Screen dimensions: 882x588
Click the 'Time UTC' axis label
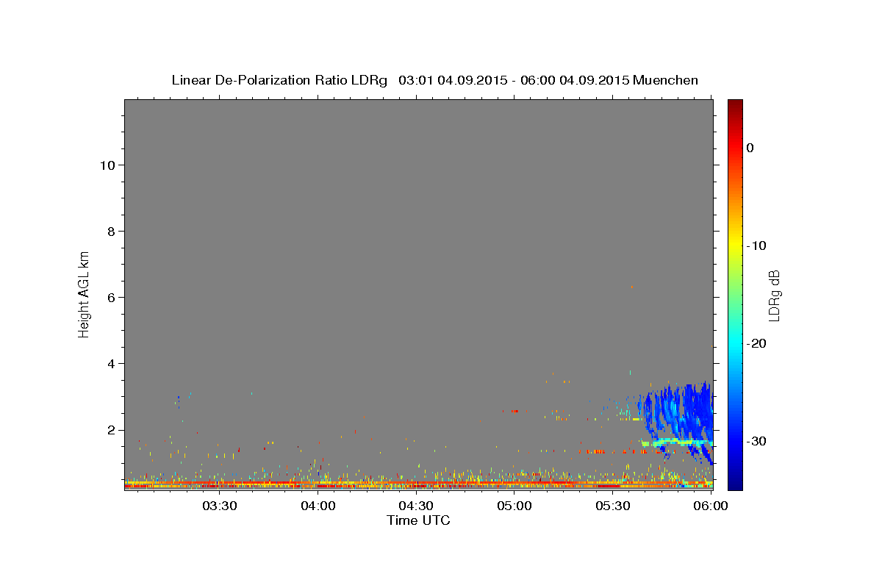click(418, 520)
